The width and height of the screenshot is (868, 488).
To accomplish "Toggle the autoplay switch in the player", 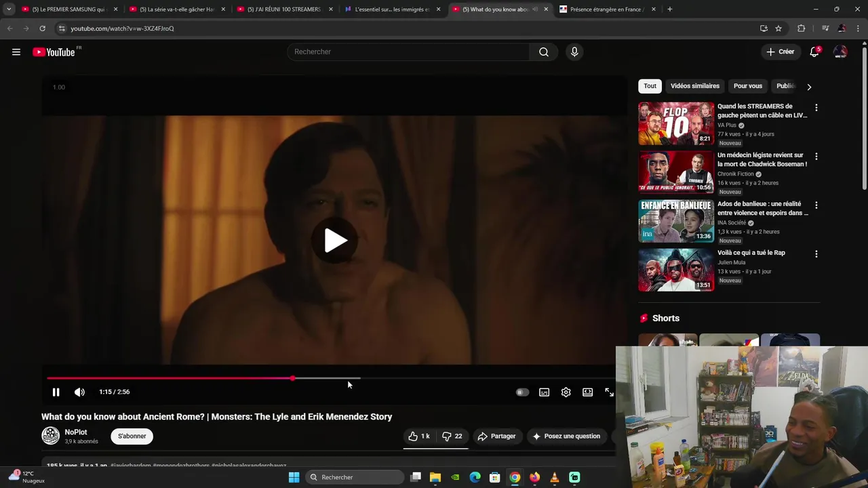I will pos(522,392).
